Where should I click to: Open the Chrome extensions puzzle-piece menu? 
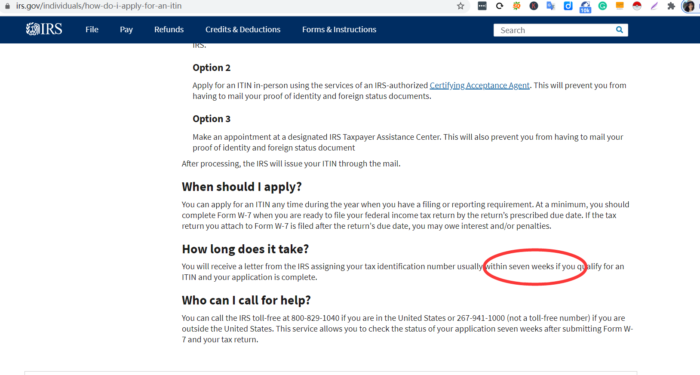(x=671, y=6)
